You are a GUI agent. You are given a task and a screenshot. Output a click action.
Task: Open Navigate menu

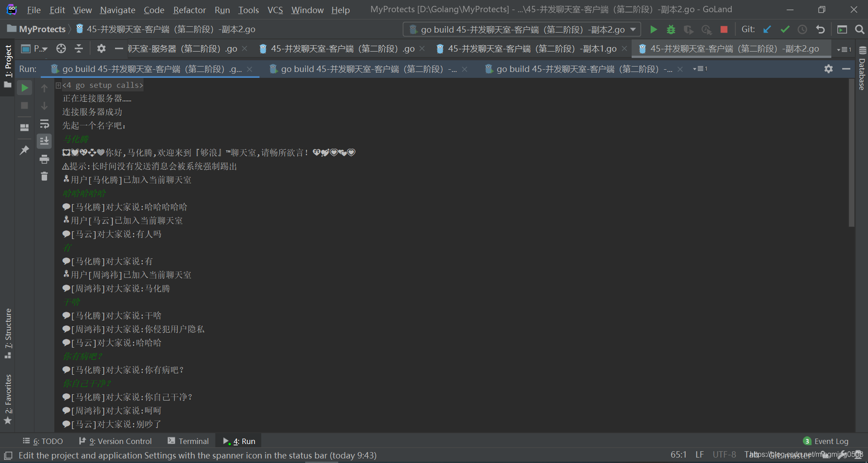117,10
